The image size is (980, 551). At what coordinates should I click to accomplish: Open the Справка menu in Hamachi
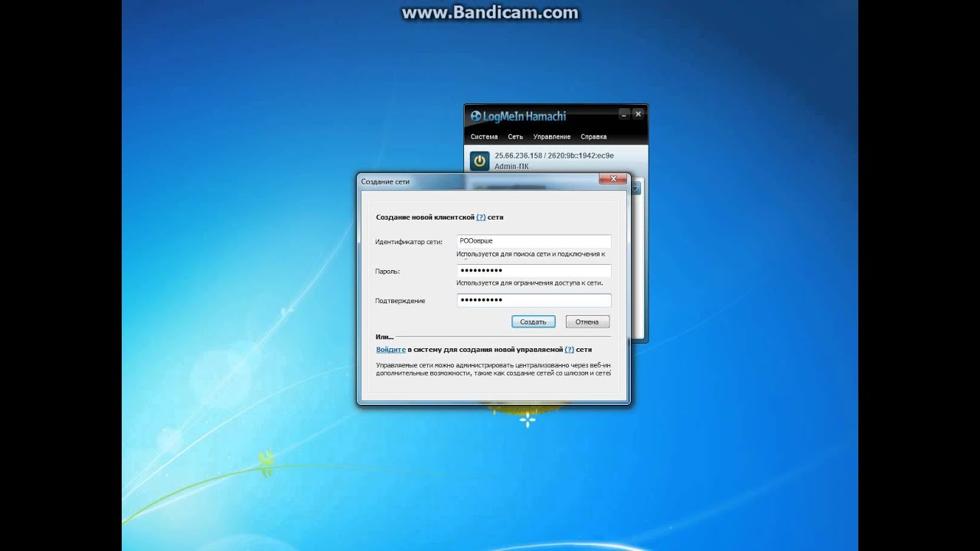click(593, 137)
